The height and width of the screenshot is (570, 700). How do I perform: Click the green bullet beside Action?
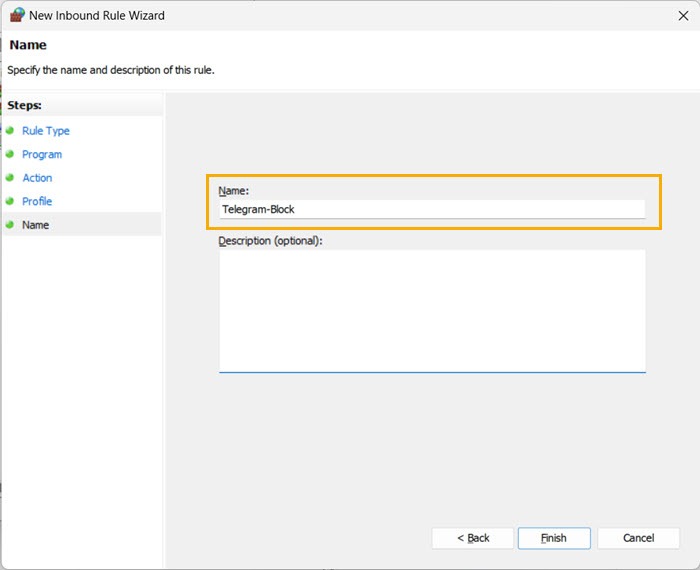[10, 177]
